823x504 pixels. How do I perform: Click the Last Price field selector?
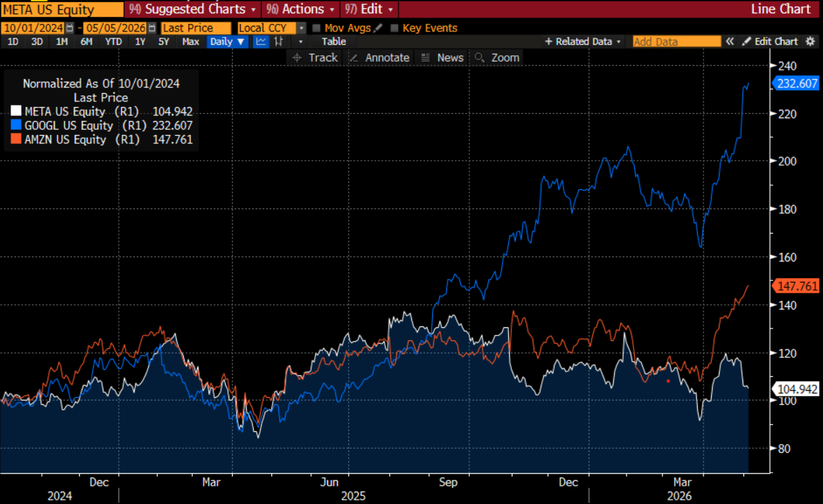195,29
